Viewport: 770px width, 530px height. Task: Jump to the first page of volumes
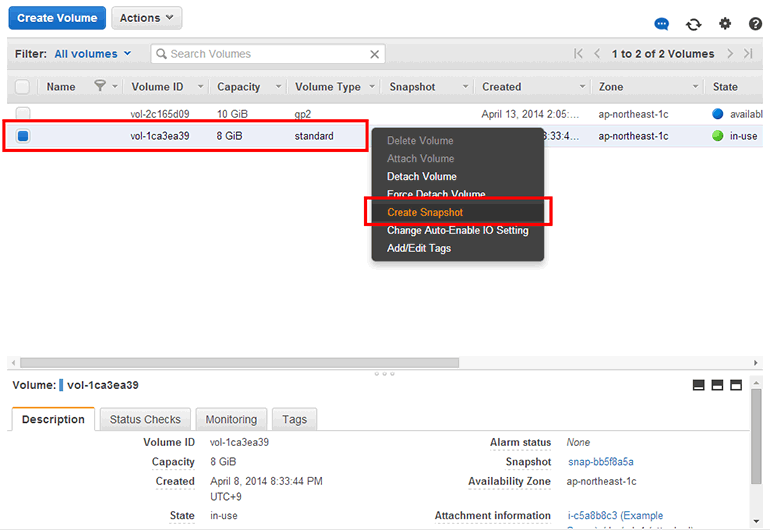point(578,54)
